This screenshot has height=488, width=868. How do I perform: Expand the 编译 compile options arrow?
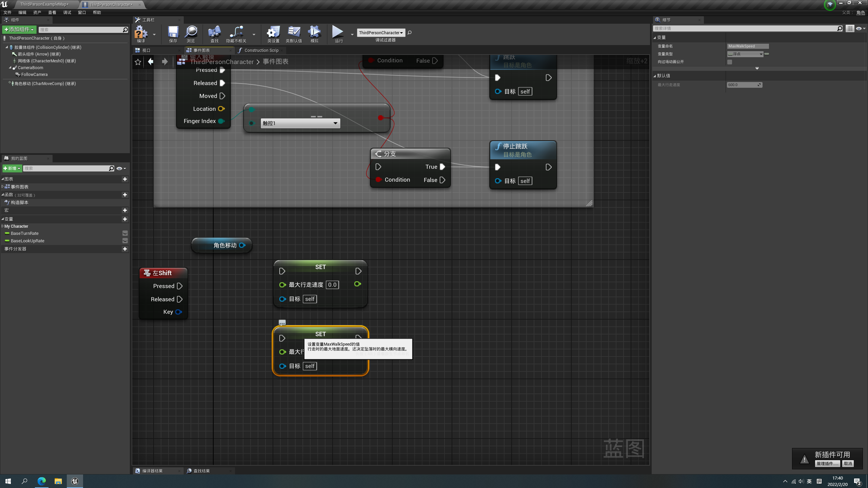[x=154, y=34]
